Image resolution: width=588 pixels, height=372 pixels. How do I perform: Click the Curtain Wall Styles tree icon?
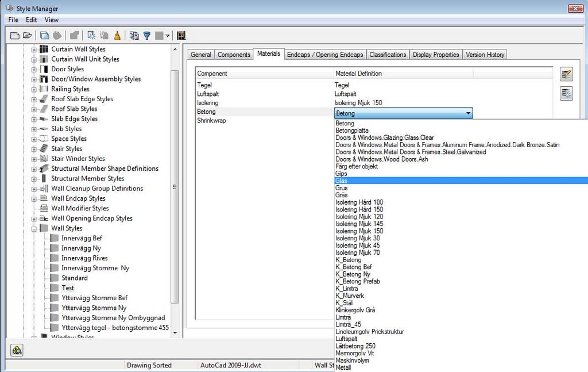click(44, 49)
